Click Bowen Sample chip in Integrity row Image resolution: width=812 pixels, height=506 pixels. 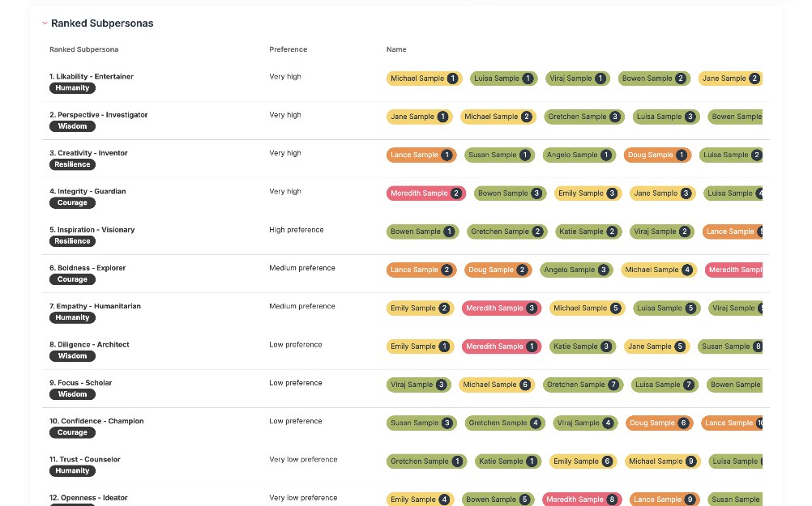click(x=510, y=193)
